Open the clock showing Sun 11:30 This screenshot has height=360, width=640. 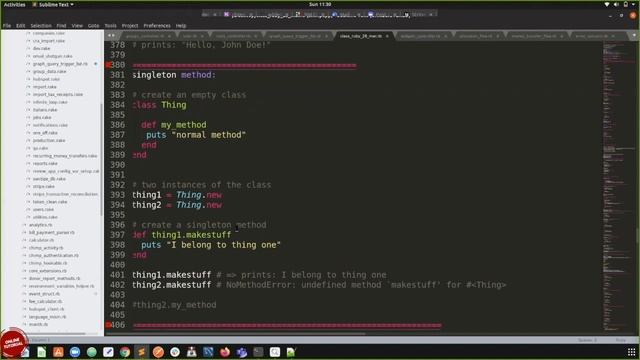[320, 4]
